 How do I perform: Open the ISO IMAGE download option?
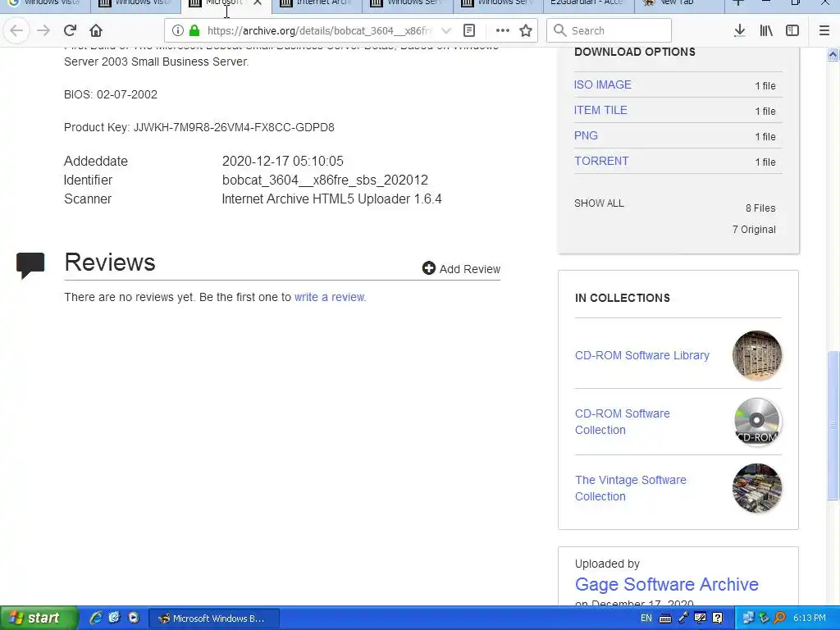(x=602, y=84)
